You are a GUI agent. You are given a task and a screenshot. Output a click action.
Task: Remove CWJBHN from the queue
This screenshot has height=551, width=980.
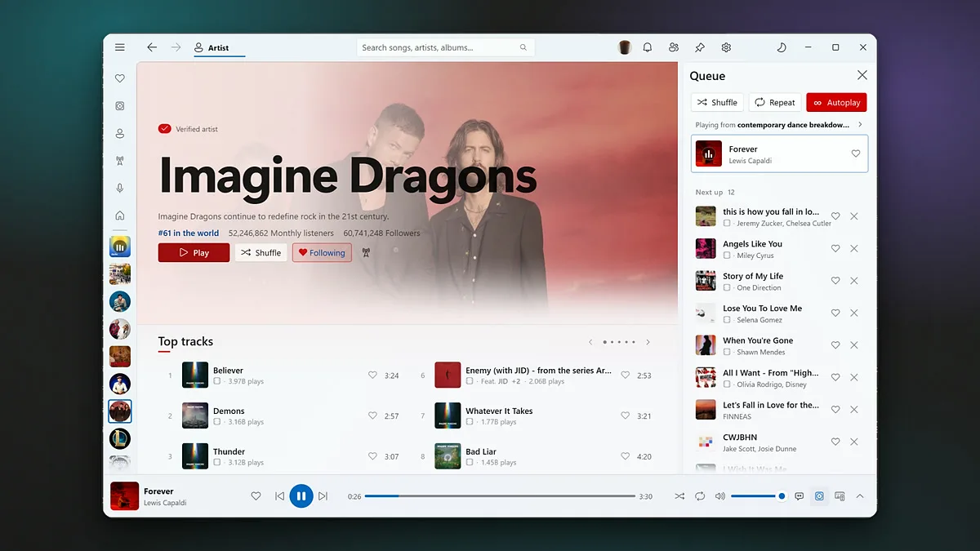[x=854, y=442]
